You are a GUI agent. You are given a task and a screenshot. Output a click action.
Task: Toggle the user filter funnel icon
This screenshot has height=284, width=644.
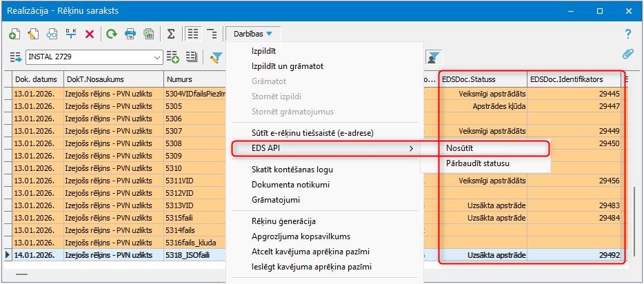click(432, 57)
